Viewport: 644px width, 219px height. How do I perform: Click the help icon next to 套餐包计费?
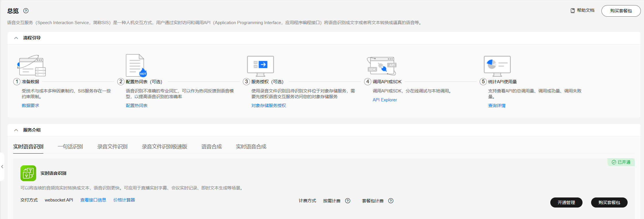pos(391,201)
